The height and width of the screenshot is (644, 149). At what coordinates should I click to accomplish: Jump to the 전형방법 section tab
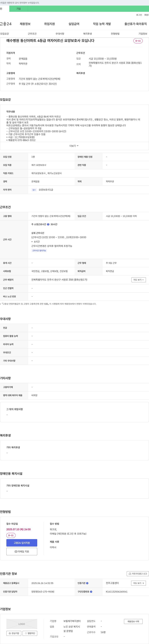coord(115,34)
